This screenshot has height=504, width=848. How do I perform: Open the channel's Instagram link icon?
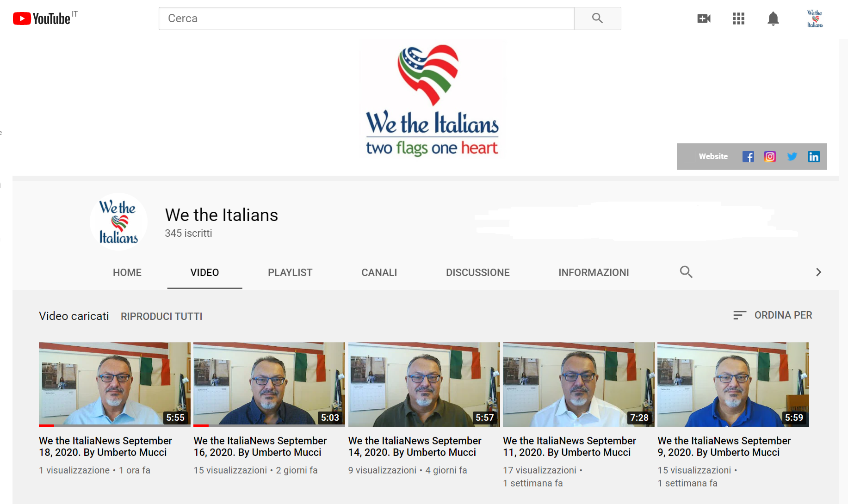[x=770, y=157]
